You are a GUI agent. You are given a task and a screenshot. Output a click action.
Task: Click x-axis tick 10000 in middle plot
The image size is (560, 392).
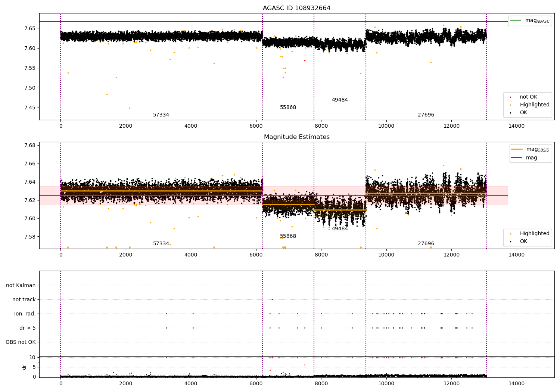(386, 255)
